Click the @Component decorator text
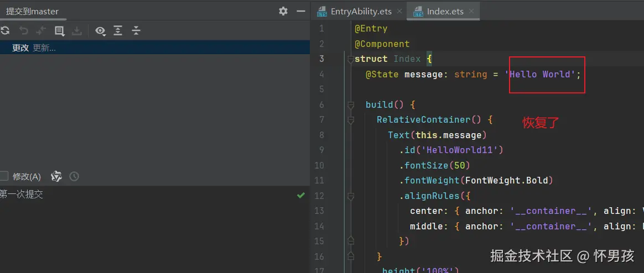 (382, 44)
